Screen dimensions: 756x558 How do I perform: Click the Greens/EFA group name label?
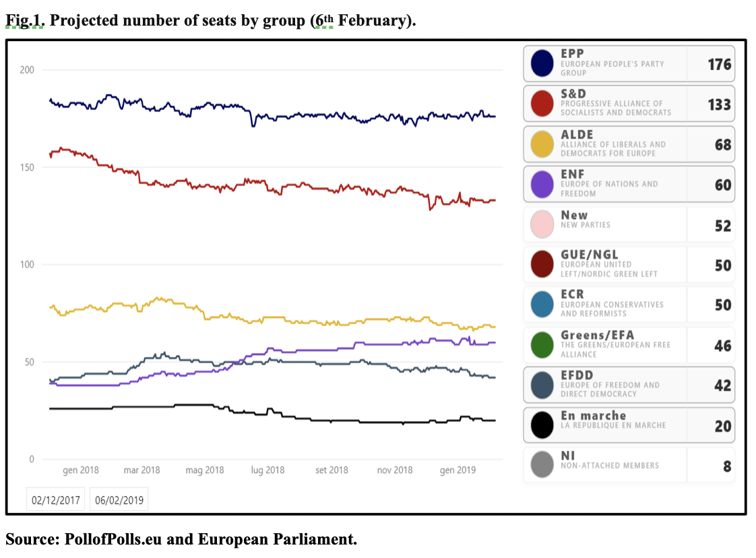point(597,335)
